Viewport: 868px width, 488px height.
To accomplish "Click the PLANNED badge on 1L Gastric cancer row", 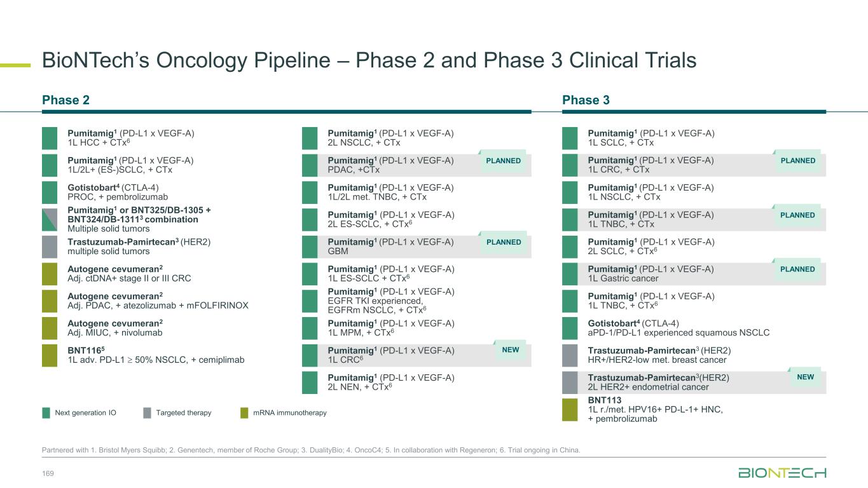I will tap(797, 269).
